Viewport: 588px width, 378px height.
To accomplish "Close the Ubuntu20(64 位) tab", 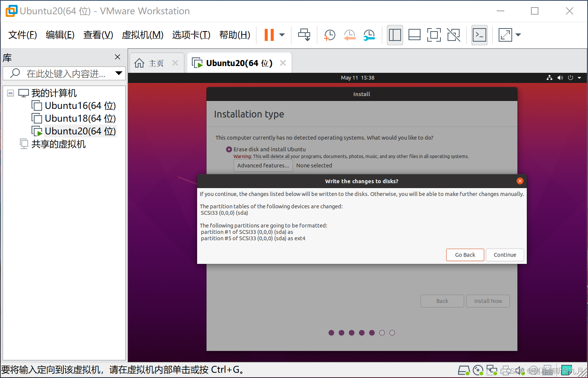I will (283, 63).
